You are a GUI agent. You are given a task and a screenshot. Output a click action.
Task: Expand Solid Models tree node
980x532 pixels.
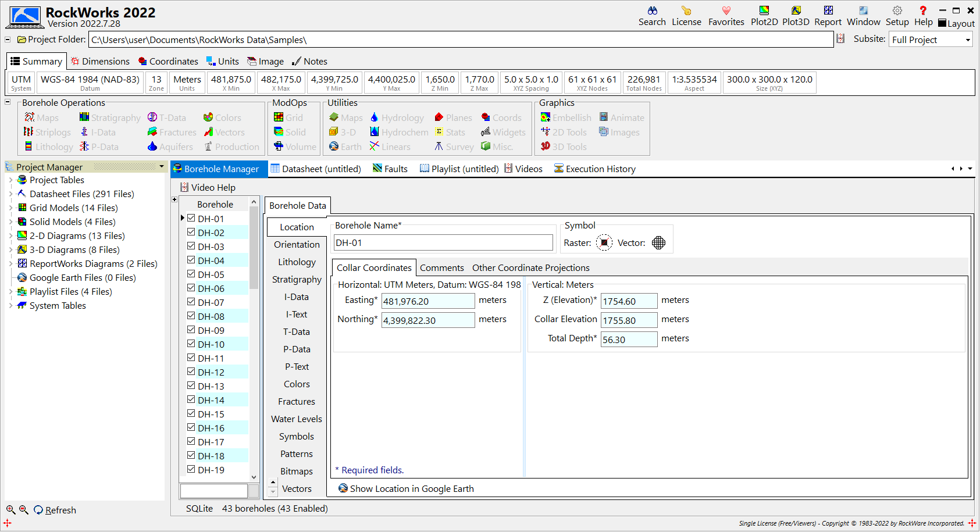coord(10,222)
